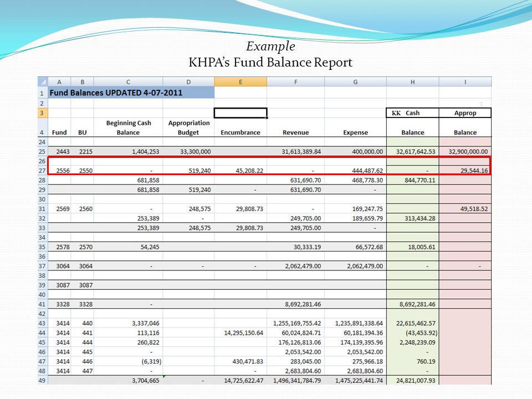Image resolution: width=532 pixels, height=399 pixels.
Task: Click the approp balance 29,544.16
Action: (474, 171)
